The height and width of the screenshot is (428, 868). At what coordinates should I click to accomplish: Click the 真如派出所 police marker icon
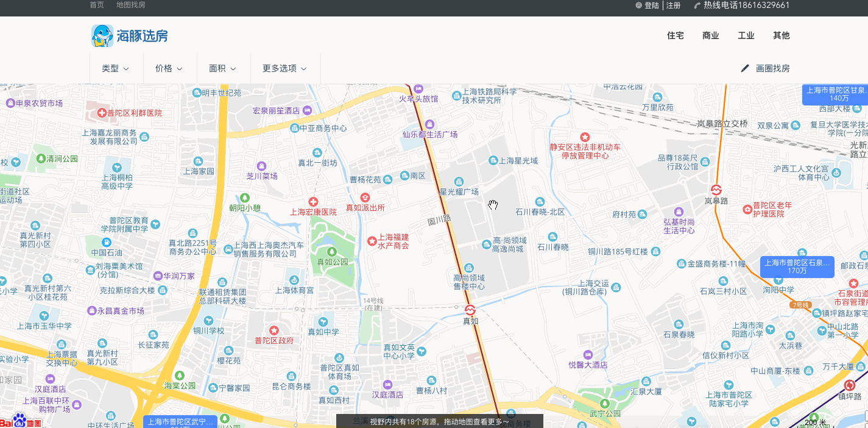point(365,197)
